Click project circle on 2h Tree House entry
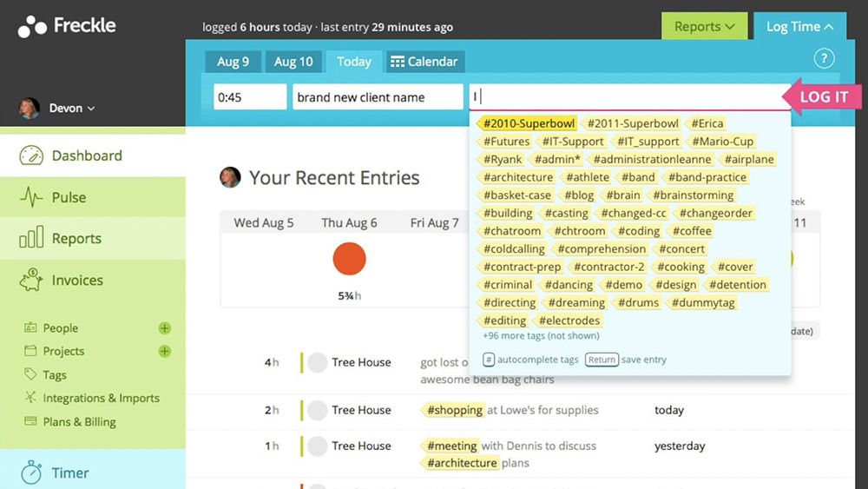Image resolution: width=868 pixels, height=489 pixels. [x=317, y=410]
